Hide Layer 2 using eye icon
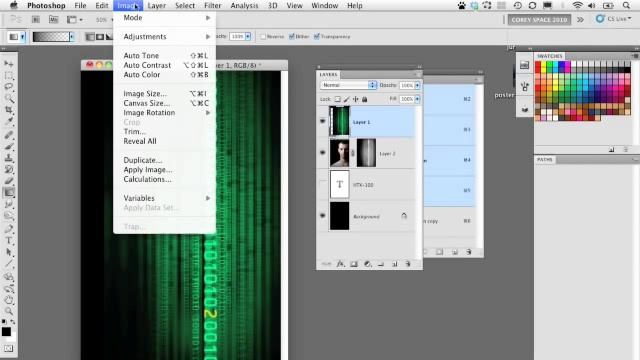Image resolution: width=640 pixels, height=360 pixels. pos(322,153)
